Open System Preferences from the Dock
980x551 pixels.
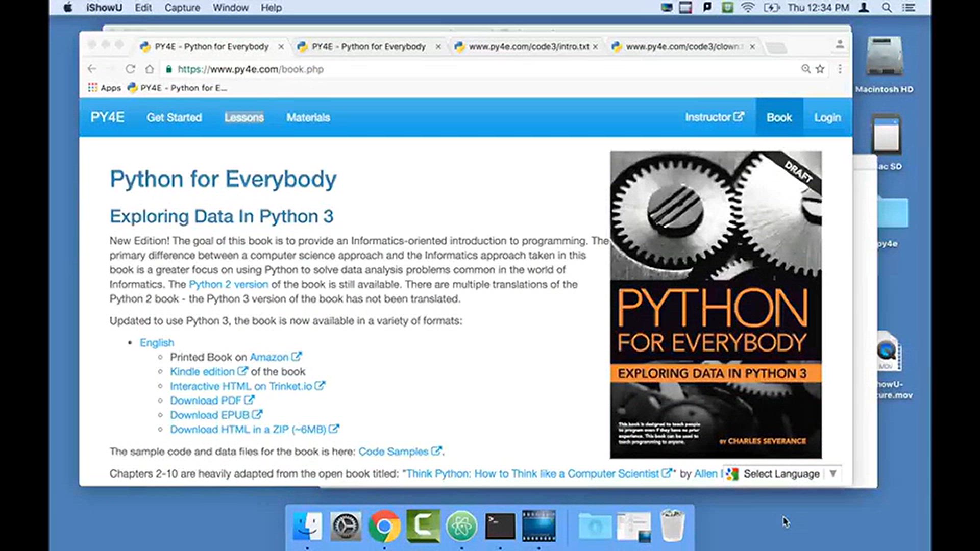coord(346,526)
